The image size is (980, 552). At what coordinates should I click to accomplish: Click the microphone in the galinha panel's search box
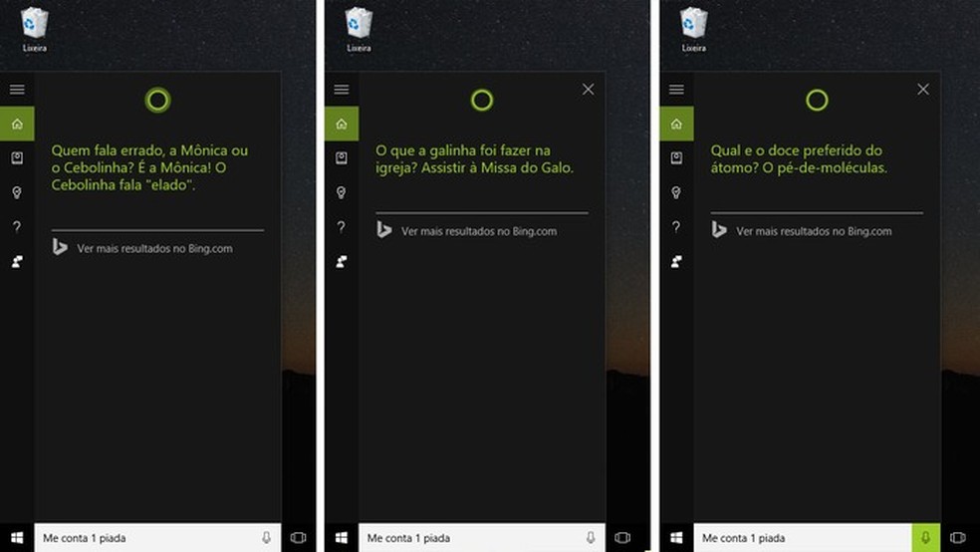point(591,538)
